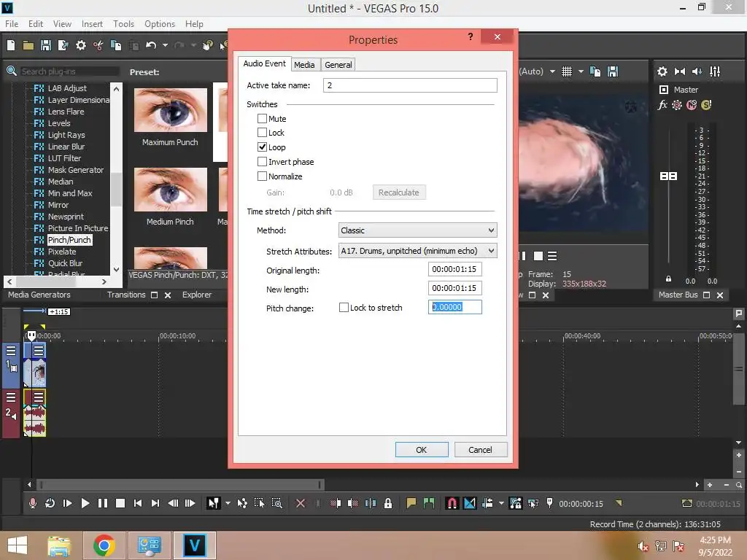This screenshot has width=747, height=560.
Task: Open the Media Generators tab
Action: tap(39, 295)
